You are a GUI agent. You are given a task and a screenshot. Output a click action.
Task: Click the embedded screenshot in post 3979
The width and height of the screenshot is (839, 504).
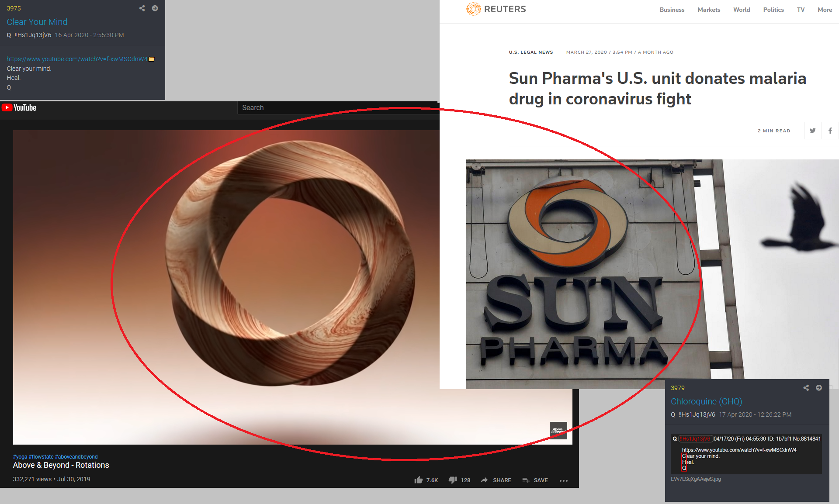click(x=746, y=454)
